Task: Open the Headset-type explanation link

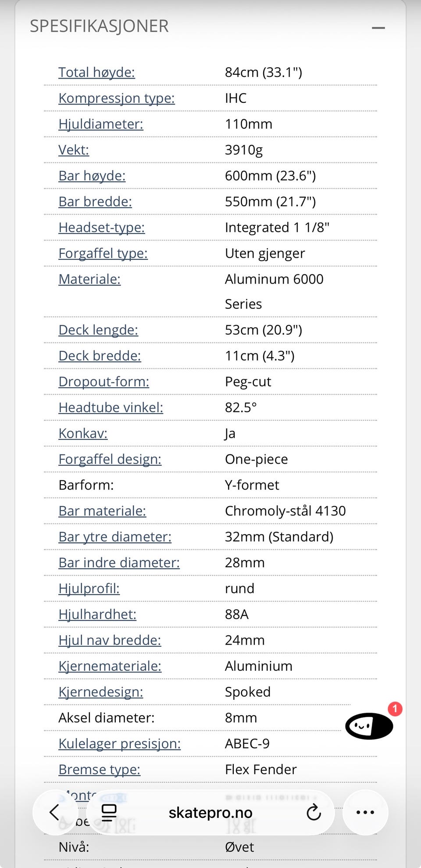Action: click(x=102, y=227)
